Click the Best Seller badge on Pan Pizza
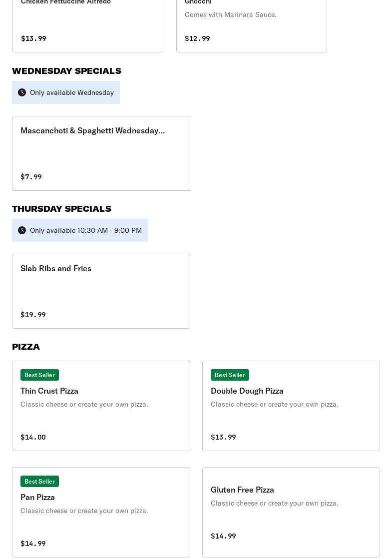This screenshot has height=558, width=392. coord(39,481)
